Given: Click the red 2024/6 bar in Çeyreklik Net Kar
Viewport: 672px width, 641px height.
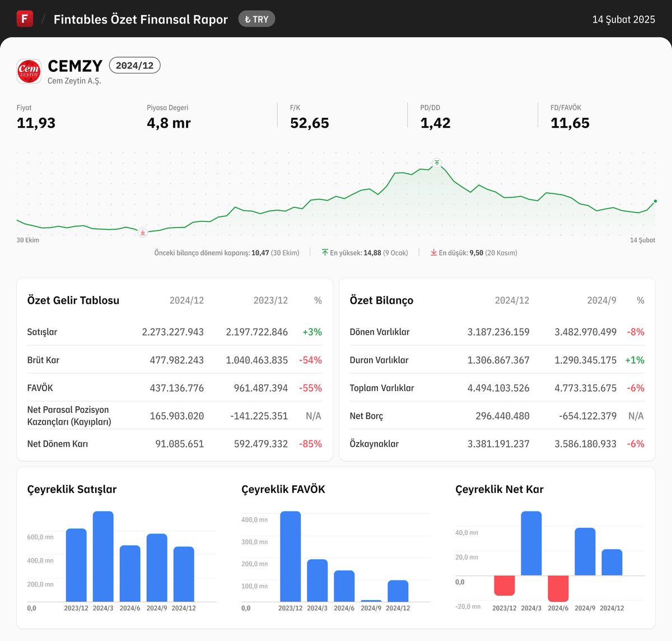Looking at the screenshot, I should click(x=558, y=588).
